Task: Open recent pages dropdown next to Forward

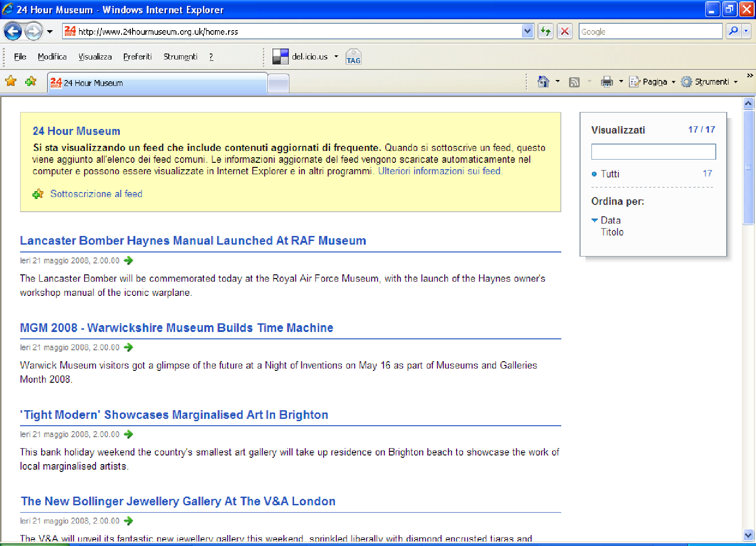Action: pyautogui.click(x=50, y=32)
